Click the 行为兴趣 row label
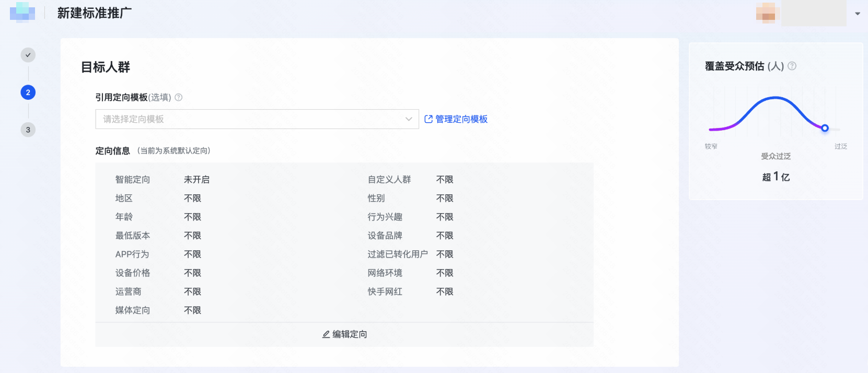The image size is (868, 373). coord(385,217)
